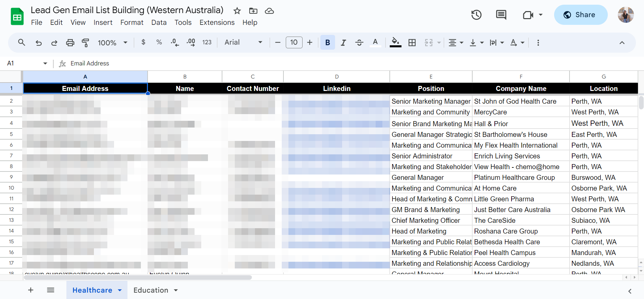
Task: Decrease font size with minus
Action: (278, 42)
